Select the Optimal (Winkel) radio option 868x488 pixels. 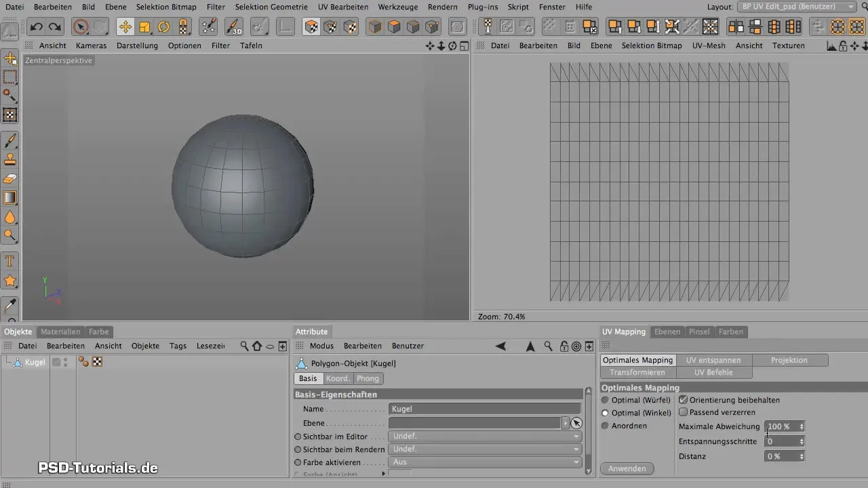point(605,413)
